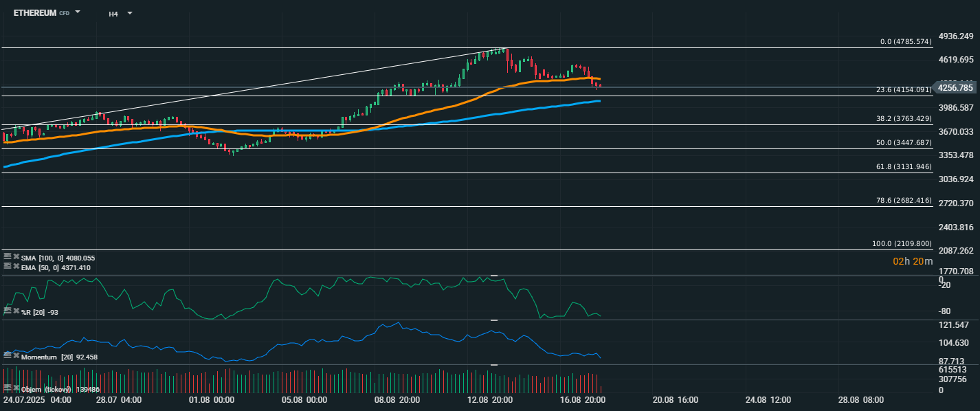Click the resize handle between %R and Momentum panels
This screenshot has width=980, height=411.
[x=493, y=320]
